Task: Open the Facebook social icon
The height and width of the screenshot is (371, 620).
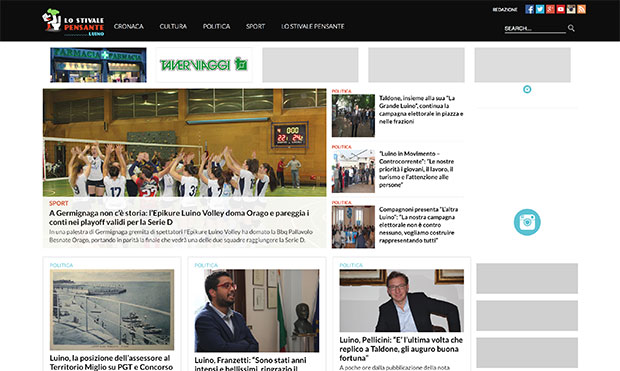Action: click(x=529, y=9)
